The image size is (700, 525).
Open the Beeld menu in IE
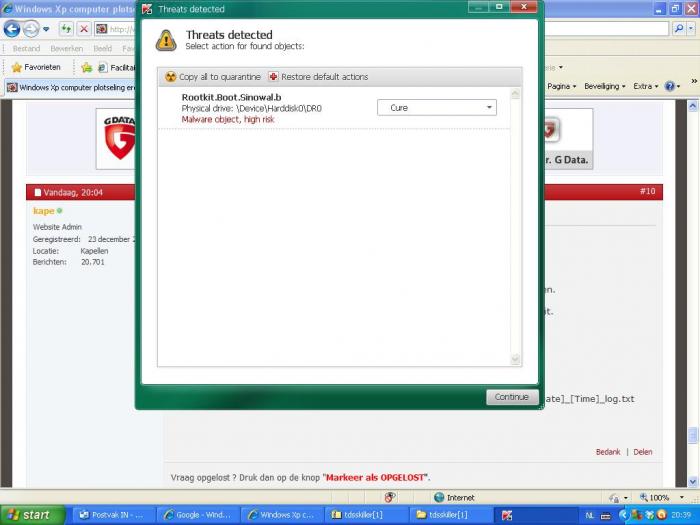[103, 49]
